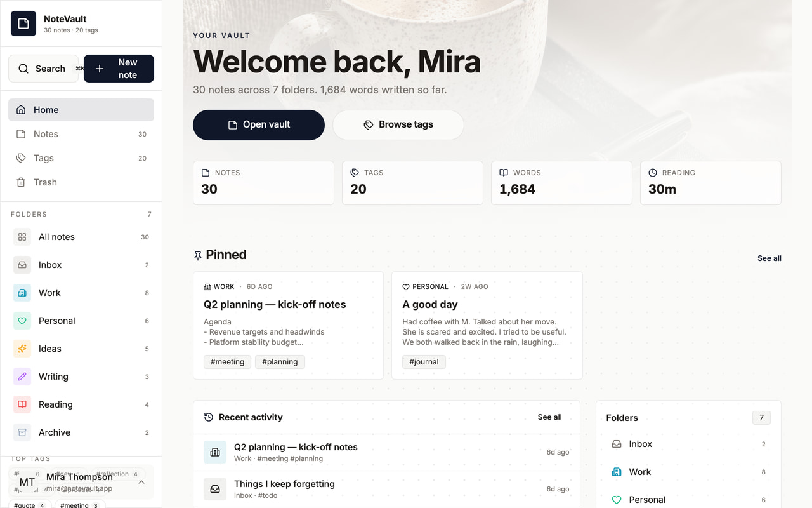
Task: Click the #quote tag under Top Tags
Action: coord(30,505)
